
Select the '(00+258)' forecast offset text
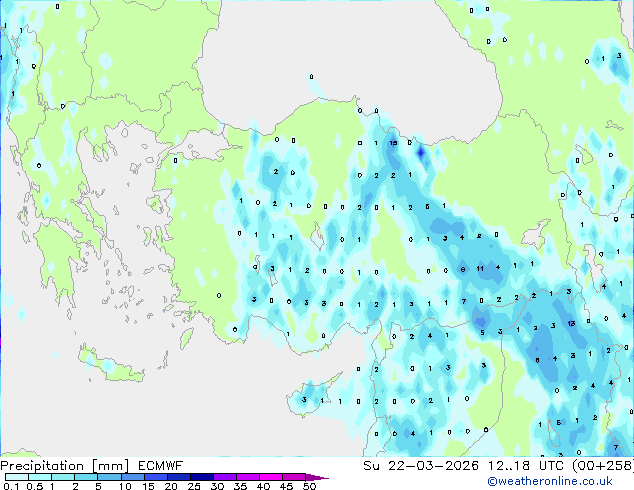point(602,466)
